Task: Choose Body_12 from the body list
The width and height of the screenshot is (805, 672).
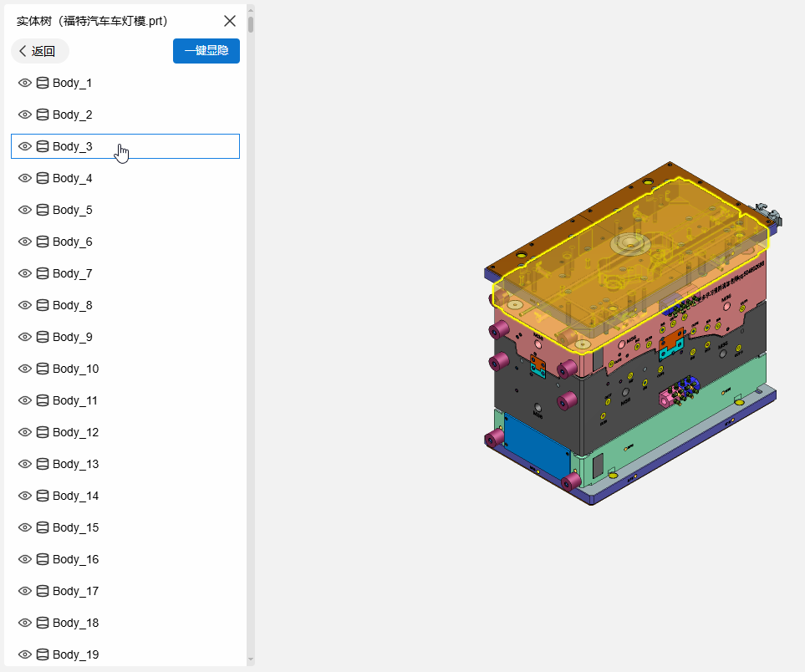Action: click(x=75, y=432)
